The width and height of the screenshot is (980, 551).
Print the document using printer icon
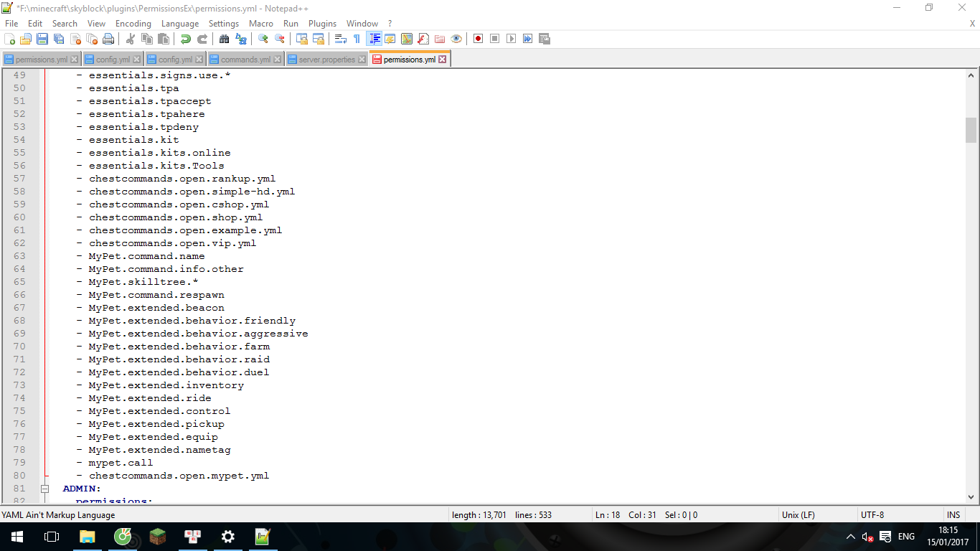point(108,39)
